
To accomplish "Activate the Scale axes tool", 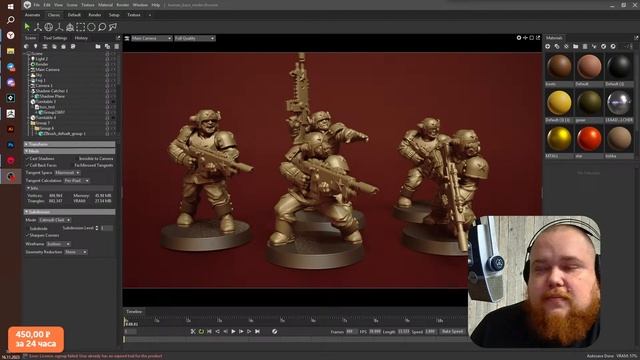I will [x=59, y=27].
